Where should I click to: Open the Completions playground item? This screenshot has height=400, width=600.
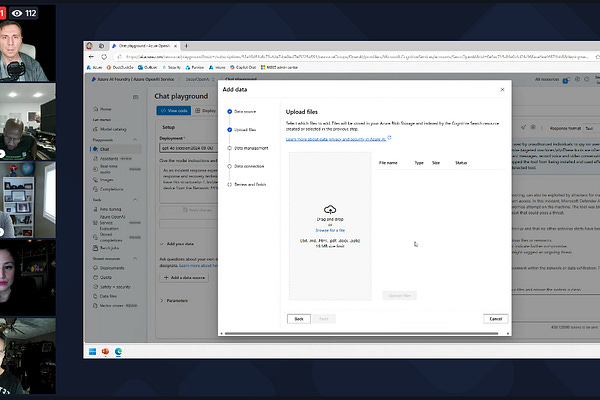click(x=108, y=189)
